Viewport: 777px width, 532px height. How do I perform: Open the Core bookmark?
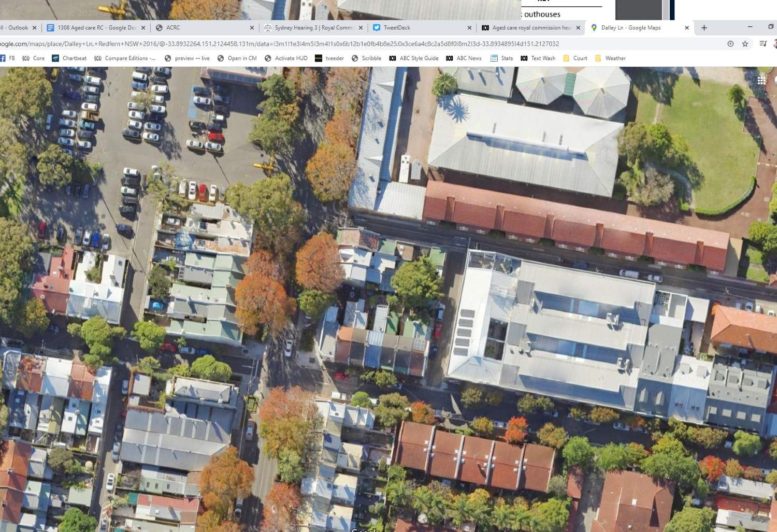33,58
